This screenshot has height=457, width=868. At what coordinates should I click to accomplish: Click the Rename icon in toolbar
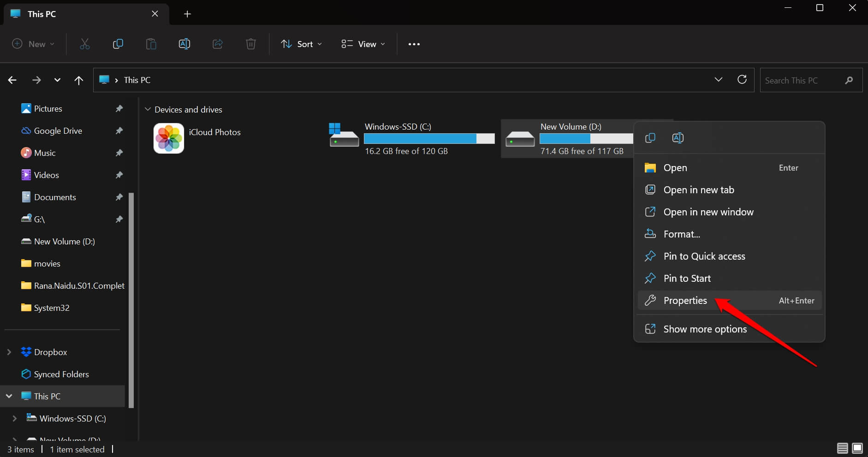tap(184, 44)
